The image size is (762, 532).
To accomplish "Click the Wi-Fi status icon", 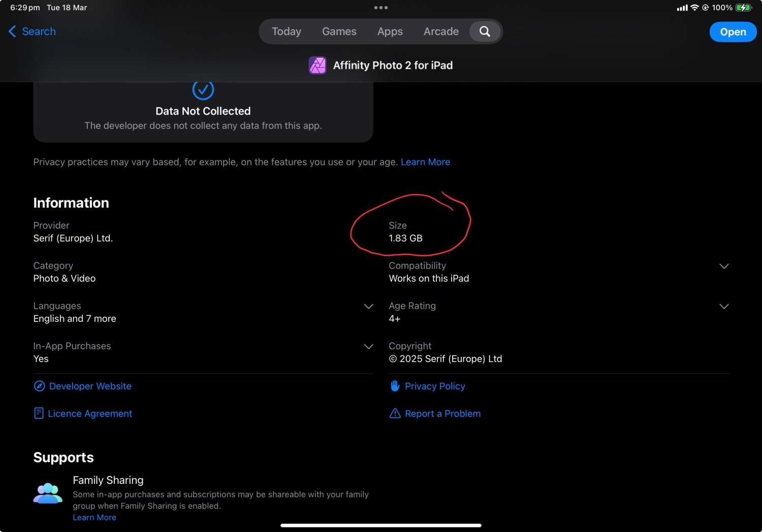I will coord(694,8).
